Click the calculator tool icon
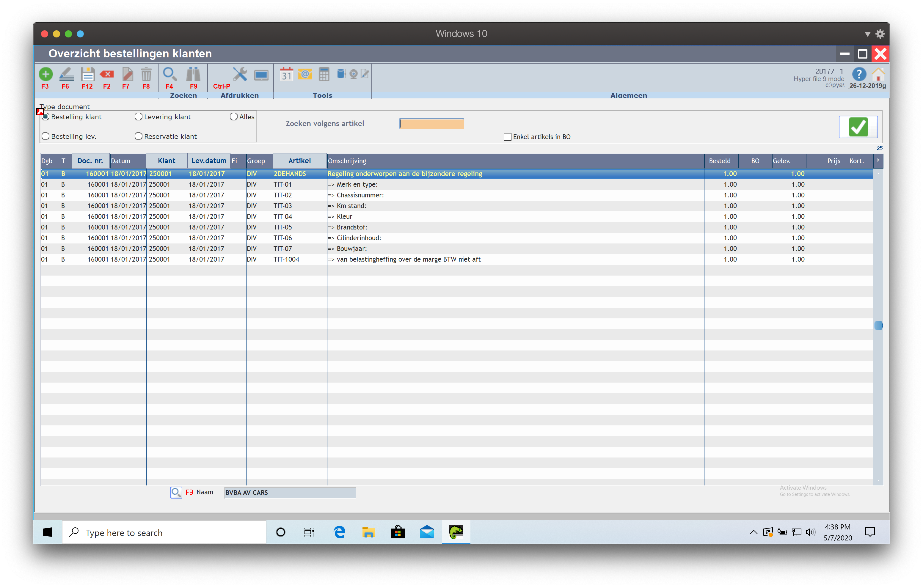 tap(324, 74)
